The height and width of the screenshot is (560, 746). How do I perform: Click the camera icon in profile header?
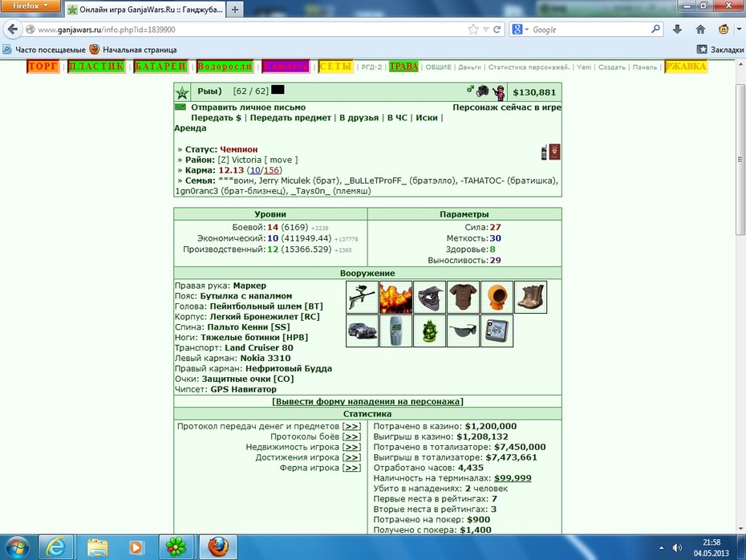pyautogui.click(x=482, y=91)
